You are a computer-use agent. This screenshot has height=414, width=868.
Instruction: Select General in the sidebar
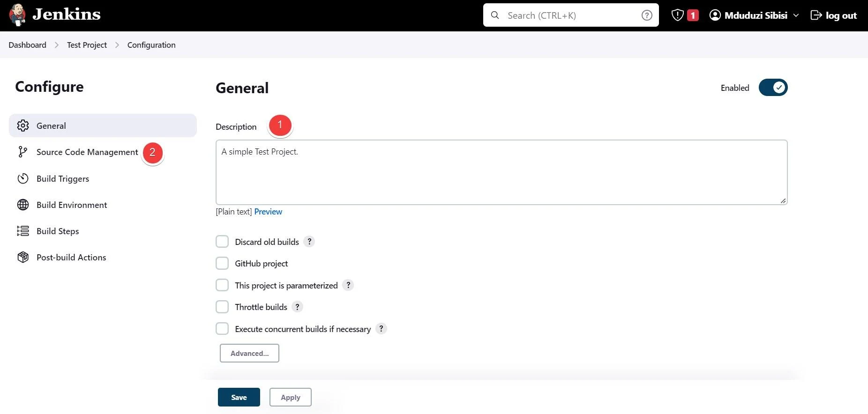coord(103,126)
